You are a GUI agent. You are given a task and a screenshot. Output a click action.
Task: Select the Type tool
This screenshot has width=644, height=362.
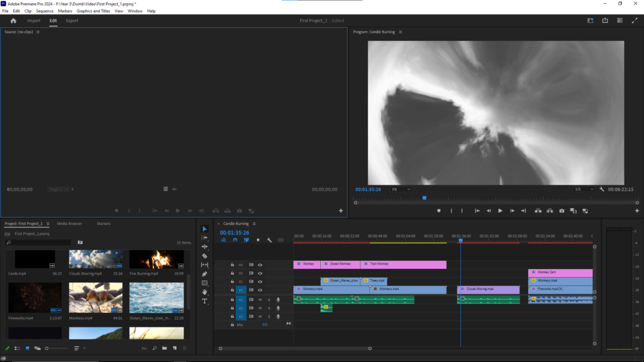click(x=204, y=301)
